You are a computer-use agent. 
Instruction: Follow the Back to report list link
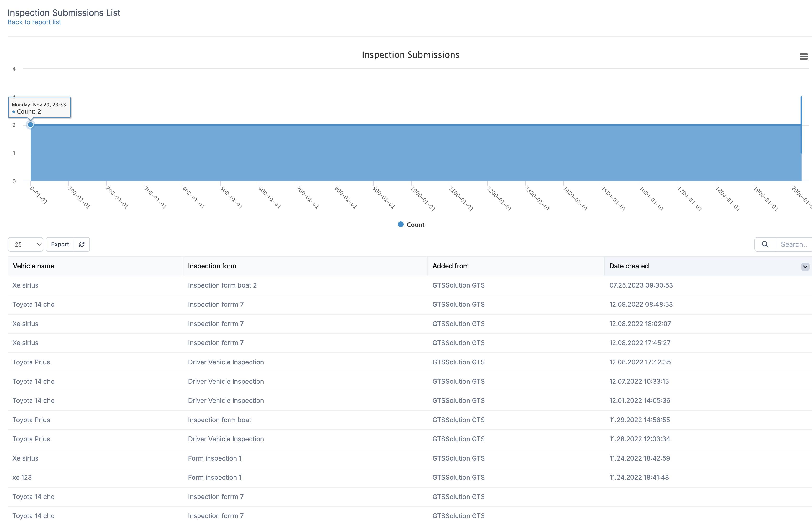[x=34, y=22]
